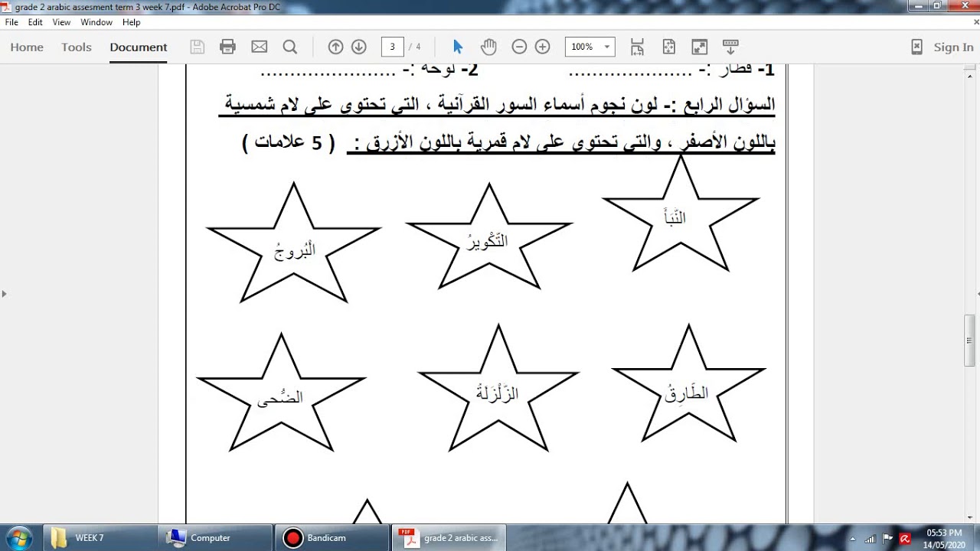Viewport: 980px width, 551px height.
Task: Select the grade 2 arabic PDF taskbar button
Action: click(449, 538)
